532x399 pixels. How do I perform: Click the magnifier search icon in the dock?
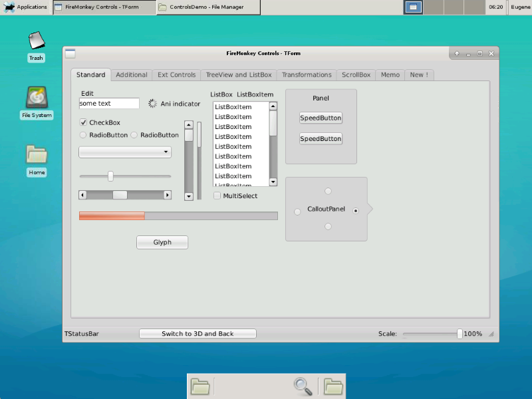point(303,386)
